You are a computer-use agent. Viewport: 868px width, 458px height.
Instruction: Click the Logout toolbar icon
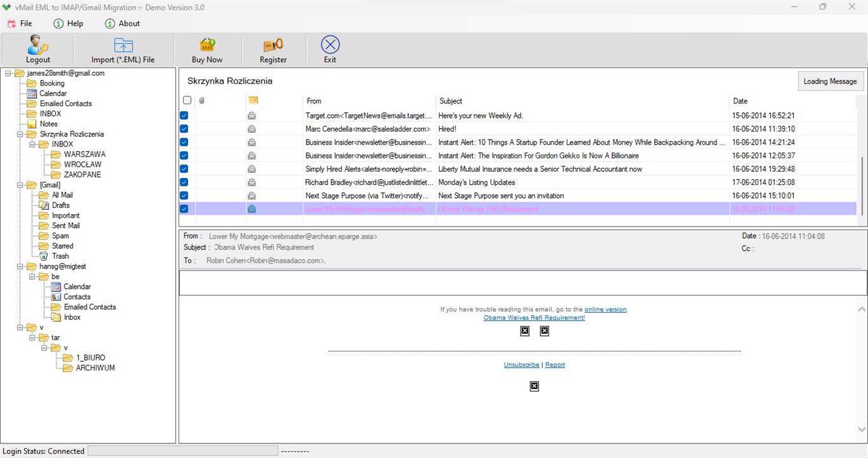coord(38,47)
